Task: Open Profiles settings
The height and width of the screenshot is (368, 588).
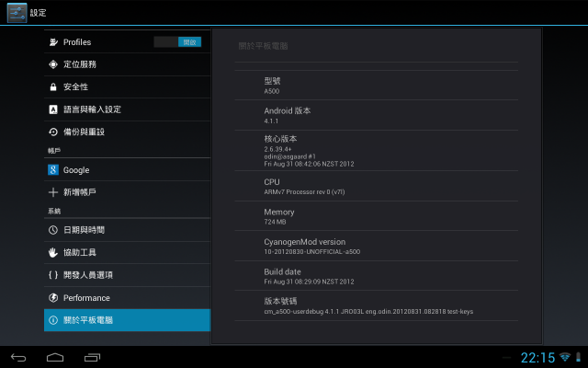Action: (x=127, y=42)
